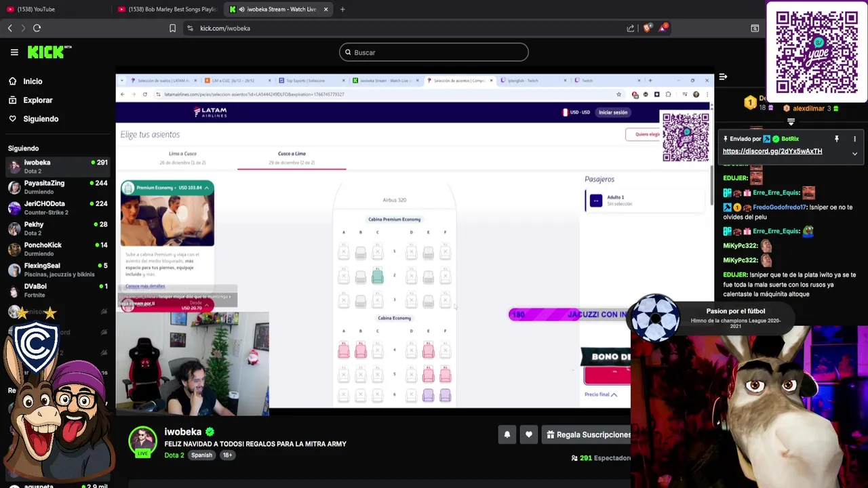The width and height of the screenshot is (868, 488).
Task: Open pinned message options menu
Action: [854, 139]
